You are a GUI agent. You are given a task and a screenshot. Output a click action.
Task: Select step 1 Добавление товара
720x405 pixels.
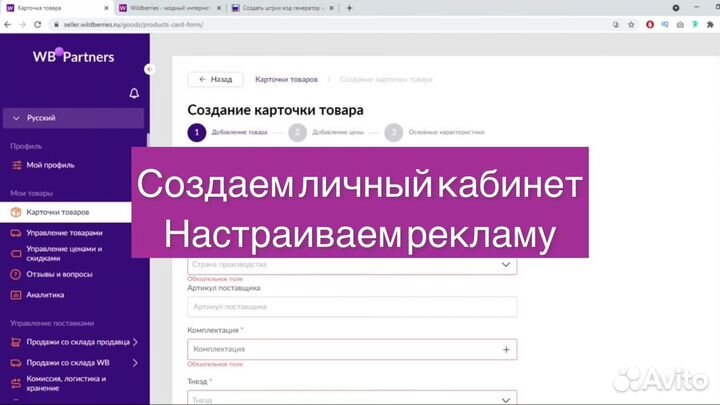[x=227, y=132]
